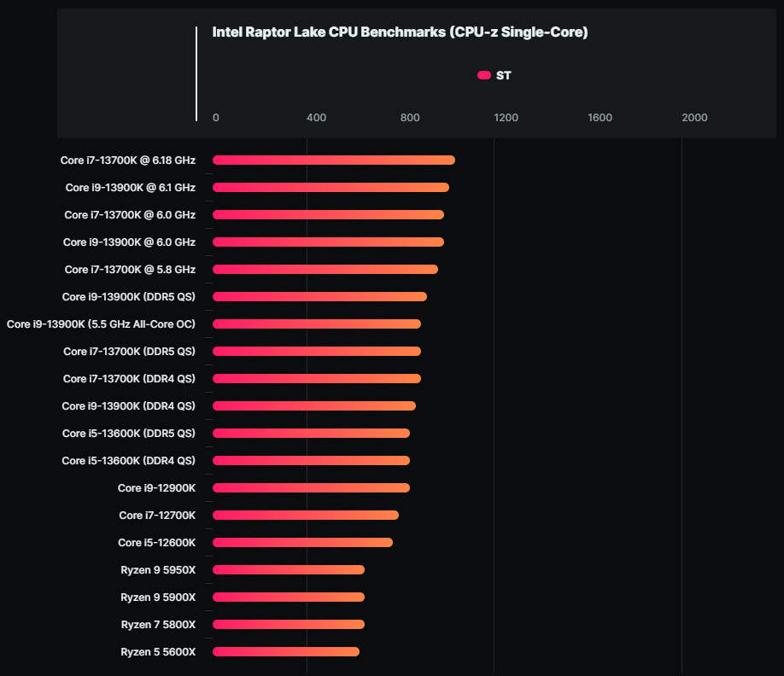Select the Core i9-13900K @ 6.1 GHz bar
The width and height of the screenshot is (784, 676).
click(331, 188)
